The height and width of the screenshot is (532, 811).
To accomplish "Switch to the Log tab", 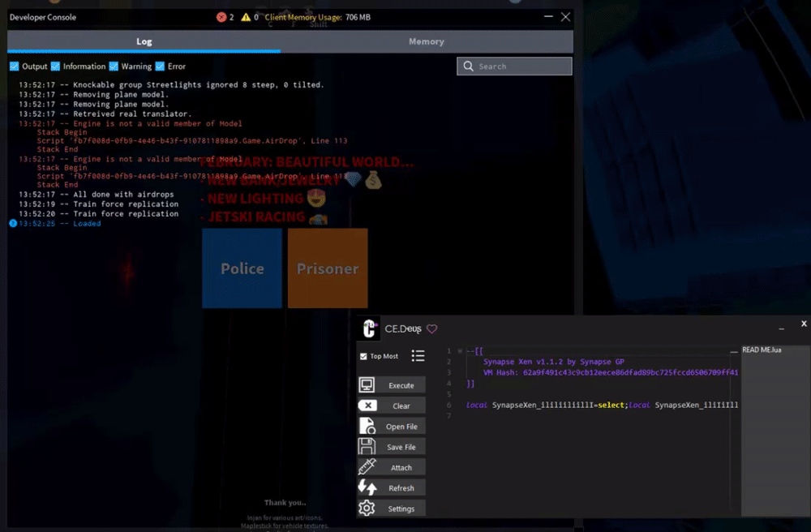I will [144, 41].
